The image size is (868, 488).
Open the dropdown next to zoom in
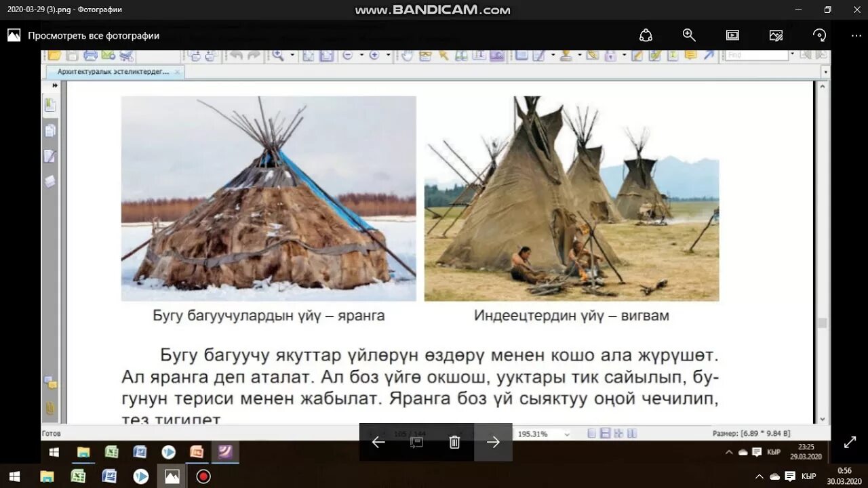388,55
